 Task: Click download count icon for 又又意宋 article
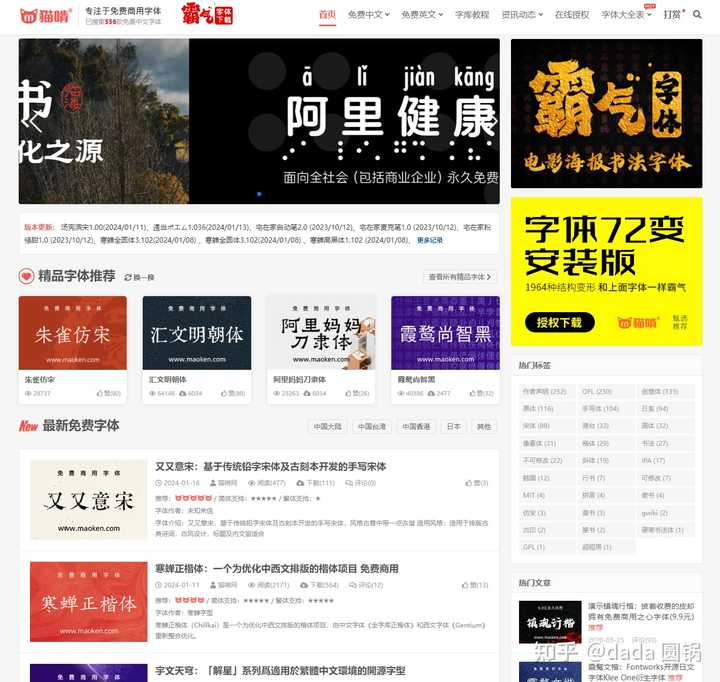tap(300, 483)
